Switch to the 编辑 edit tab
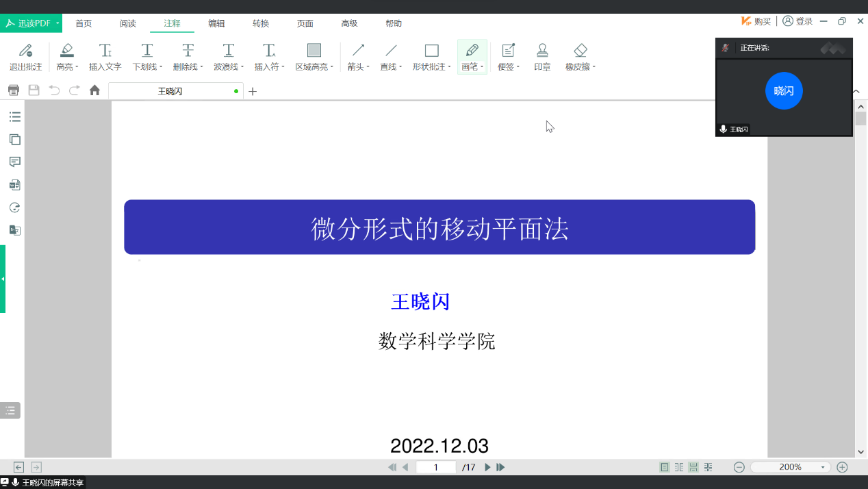This screenshot has height=489, width=868. click(216, 23)
